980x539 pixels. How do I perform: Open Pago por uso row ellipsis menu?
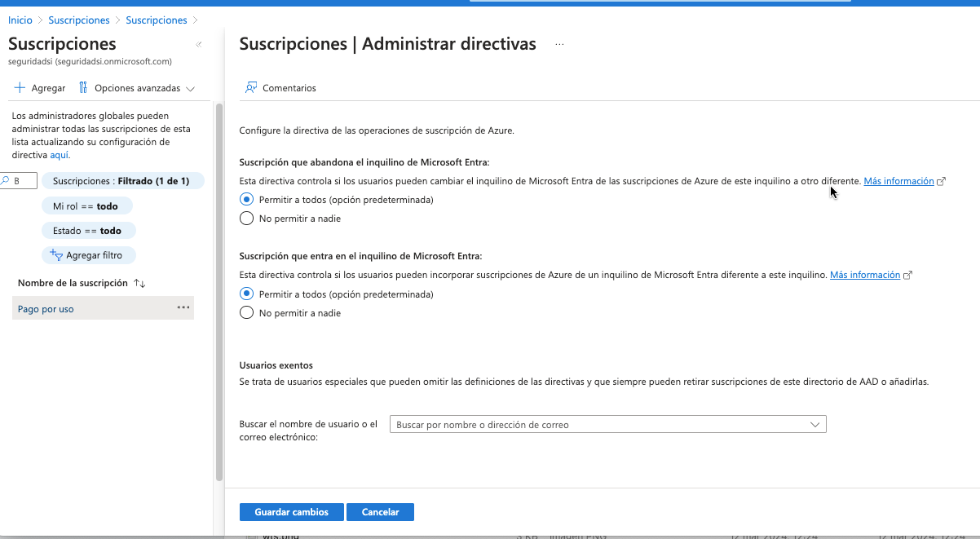pyautogui.click(x=183, y=308)
